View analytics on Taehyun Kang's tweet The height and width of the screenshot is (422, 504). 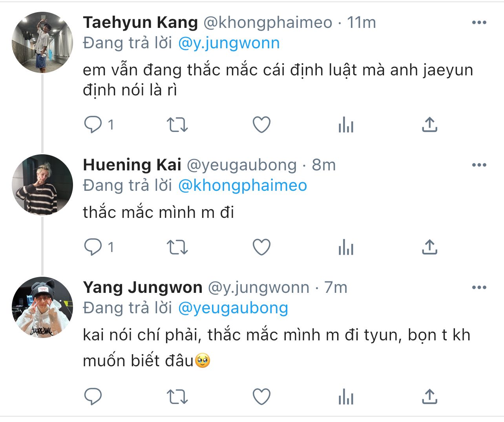point(346,125)
